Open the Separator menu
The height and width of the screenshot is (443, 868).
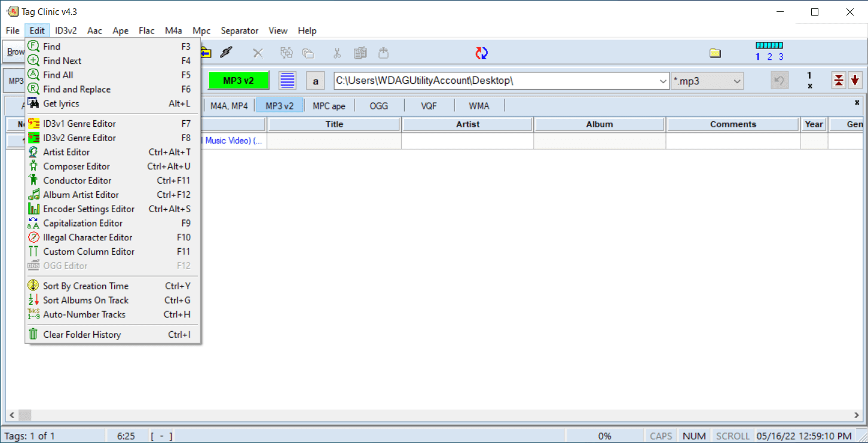240,30
